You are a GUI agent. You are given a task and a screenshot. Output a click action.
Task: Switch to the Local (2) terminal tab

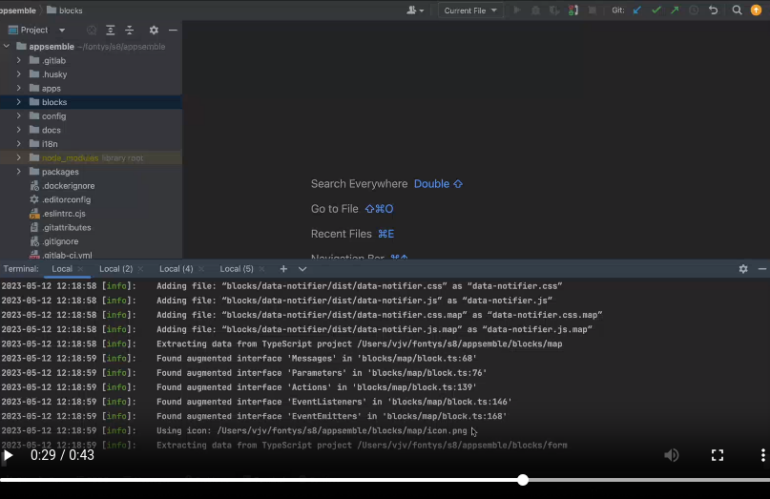(116, 269)
